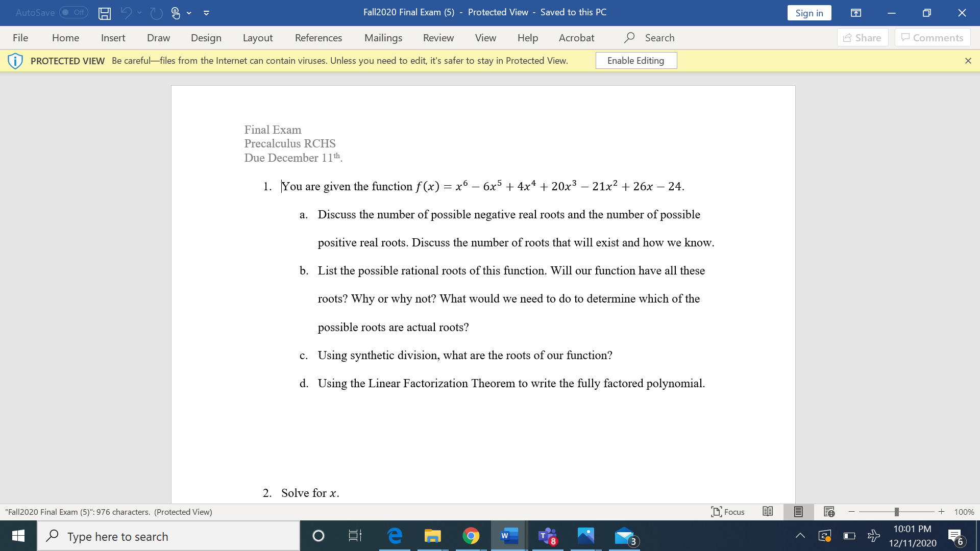Screen dimensions: 980x551
Task: Open Search with the magnifier icon
Action: click(629, 37)
